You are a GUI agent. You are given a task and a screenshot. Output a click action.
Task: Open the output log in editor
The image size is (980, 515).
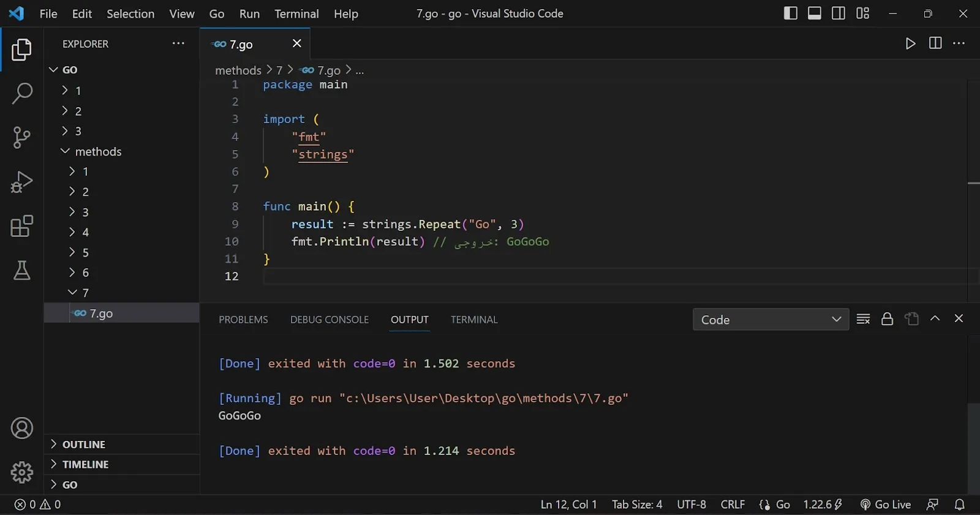click(x=911, y=319)
